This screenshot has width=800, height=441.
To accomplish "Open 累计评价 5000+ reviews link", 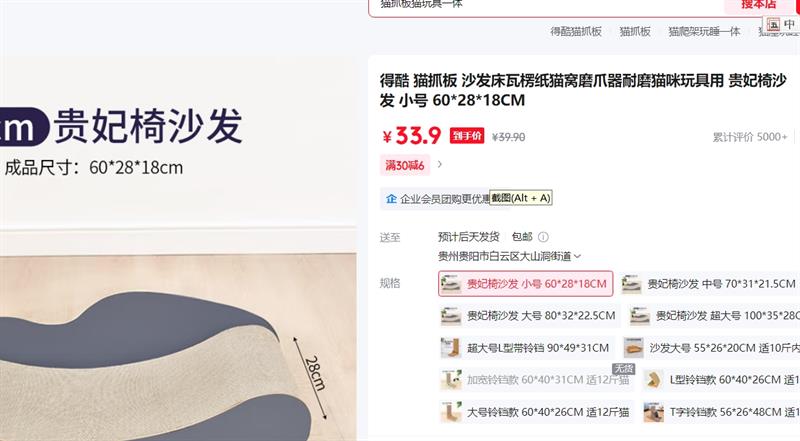I will tap(750, 137).
